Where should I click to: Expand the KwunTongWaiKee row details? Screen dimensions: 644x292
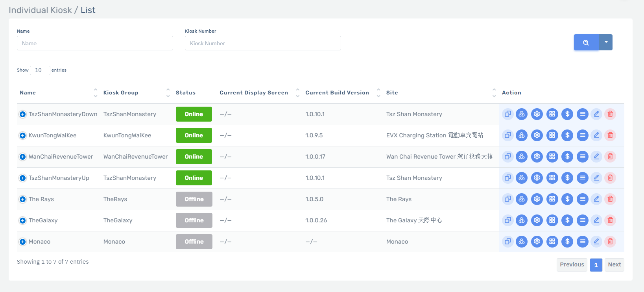coord(22,135)
